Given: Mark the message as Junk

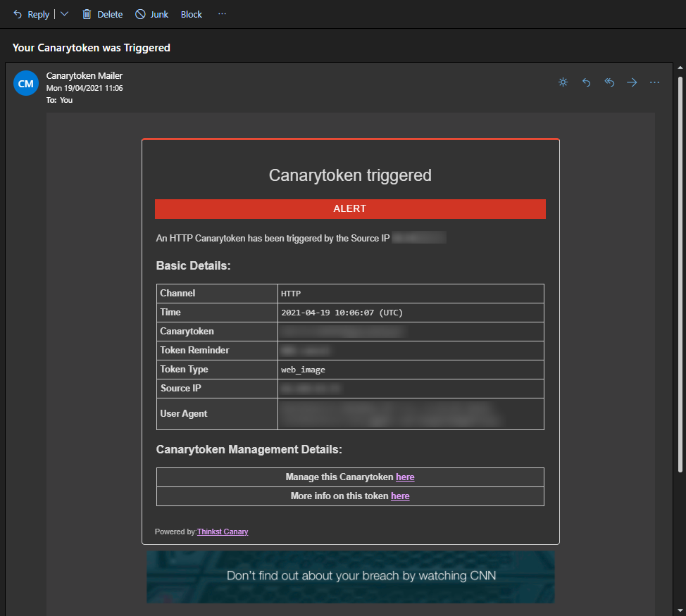Looking at the screenshot, I should pos(151,14).
